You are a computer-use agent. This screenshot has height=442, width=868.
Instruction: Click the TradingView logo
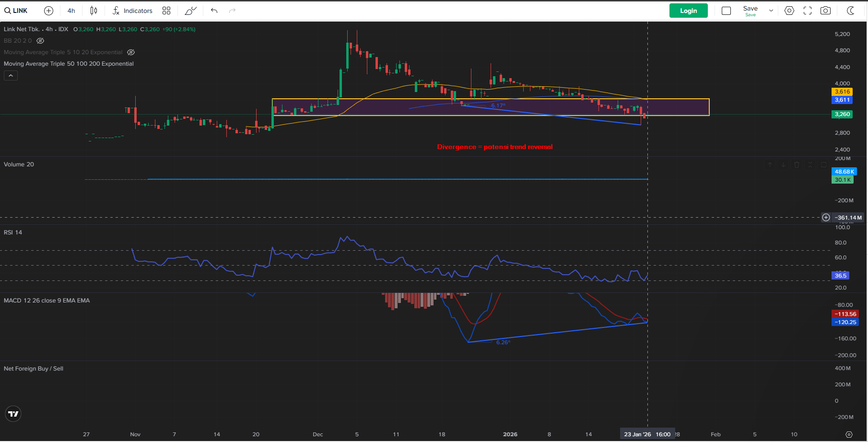[x=13, y=414]
